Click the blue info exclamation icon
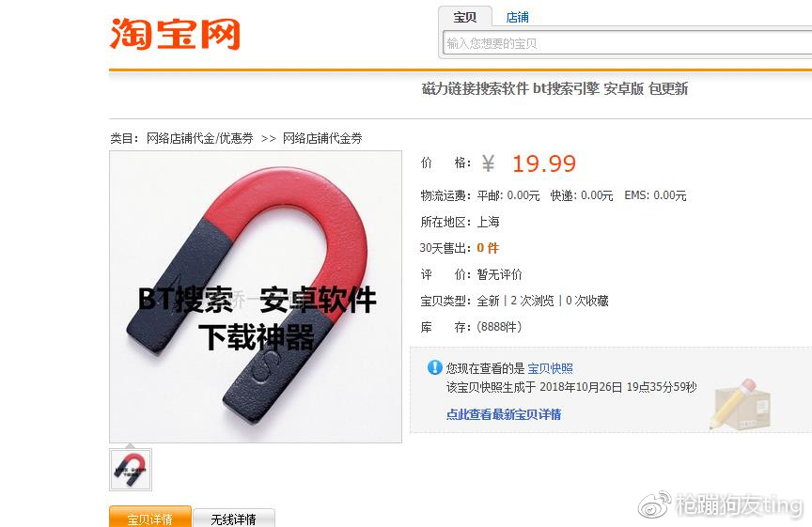Image resolution: width=812 pixels, height=527 pixels. [x=434, y=367]
